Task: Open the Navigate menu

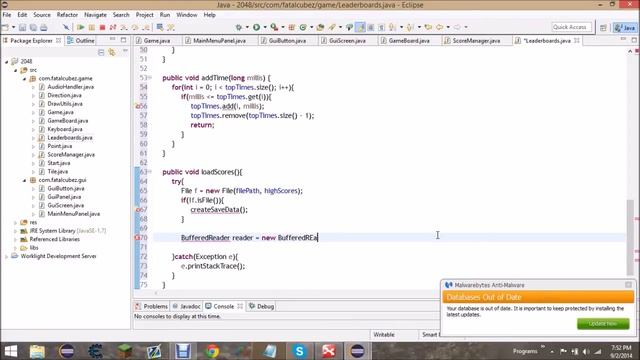Action: (x=95, y=15)
